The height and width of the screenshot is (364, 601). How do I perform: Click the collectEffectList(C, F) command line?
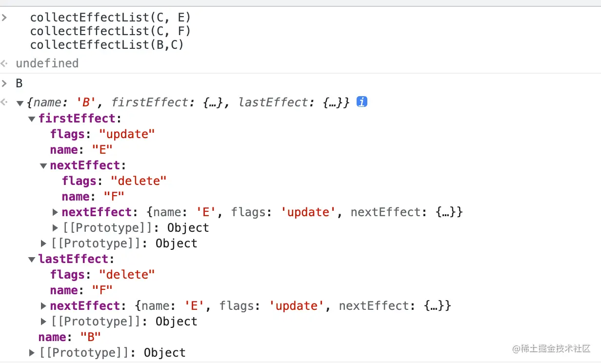[x=110, y=31]
